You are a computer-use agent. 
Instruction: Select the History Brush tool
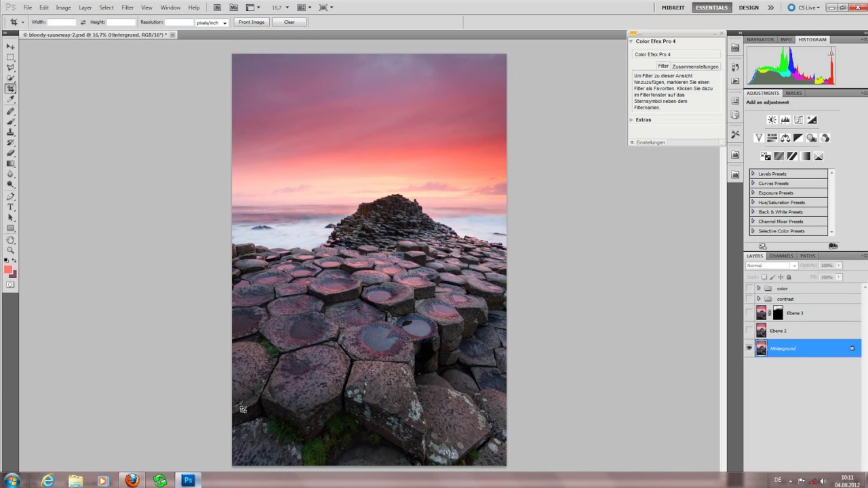coord(10,142)
